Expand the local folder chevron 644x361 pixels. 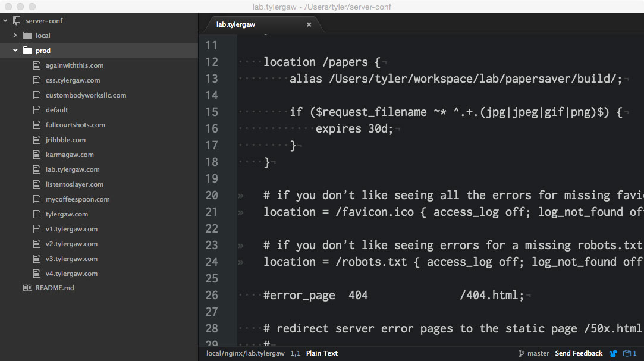(x=14, y=35)
